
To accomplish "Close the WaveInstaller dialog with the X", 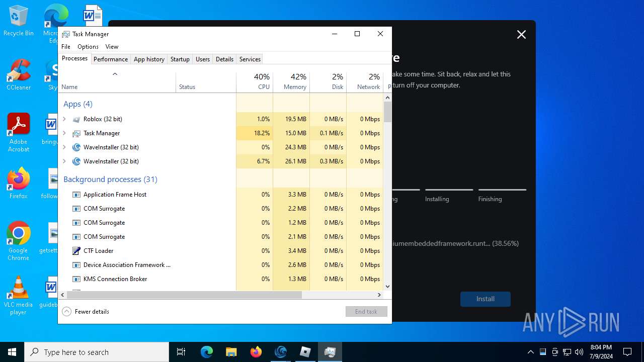I will 521,35.
